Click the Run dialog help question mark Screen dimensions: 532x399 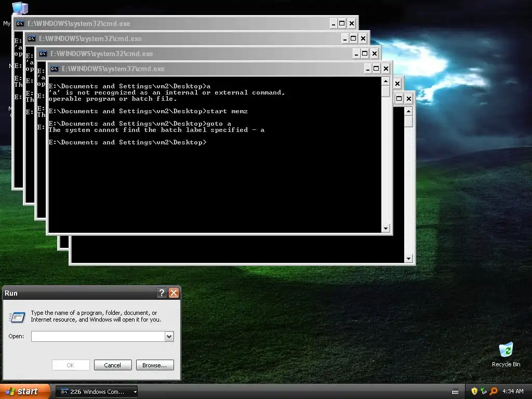click(x=162, y=293)
